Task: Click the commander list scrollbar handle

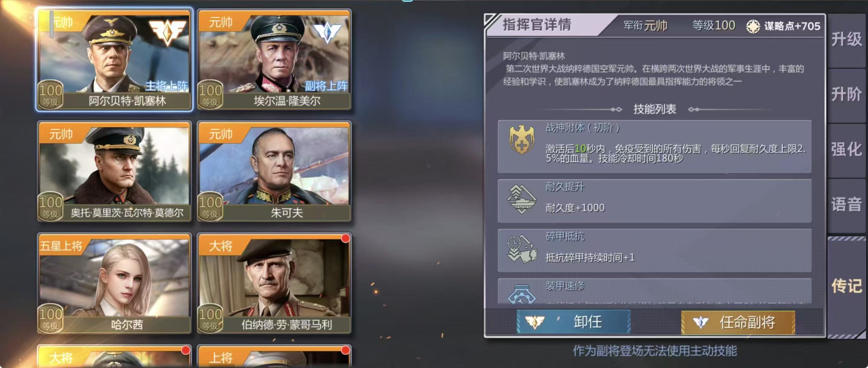Action: 51,24
